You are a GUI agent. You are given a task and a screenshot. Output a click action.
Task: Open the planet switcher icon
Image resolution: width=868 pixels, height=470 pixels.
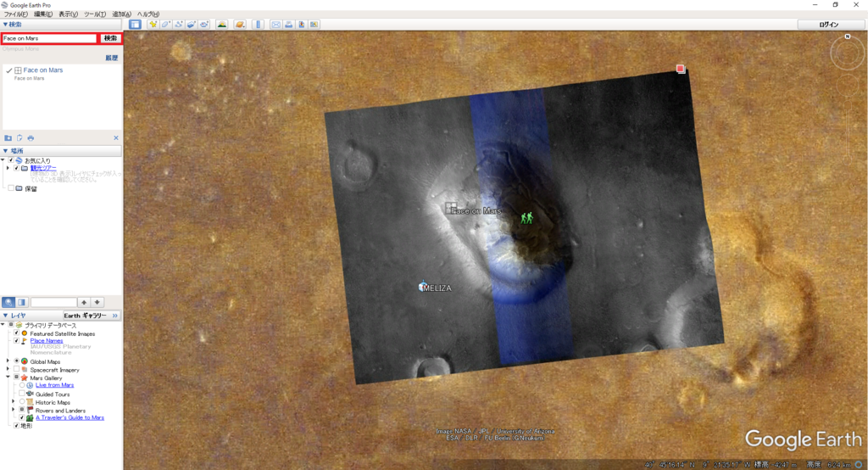click(240, 25)
